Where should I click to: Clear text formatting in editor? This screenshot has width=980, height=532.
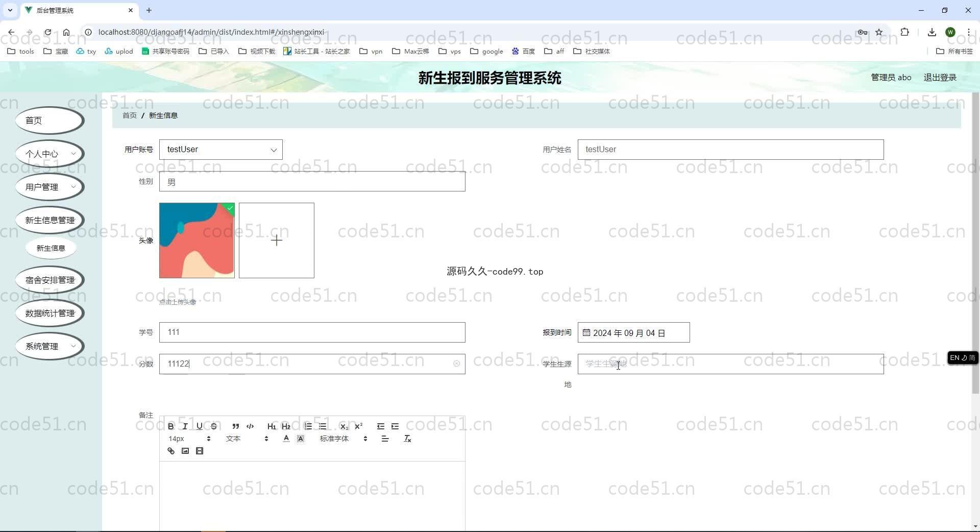coord(407,439)
